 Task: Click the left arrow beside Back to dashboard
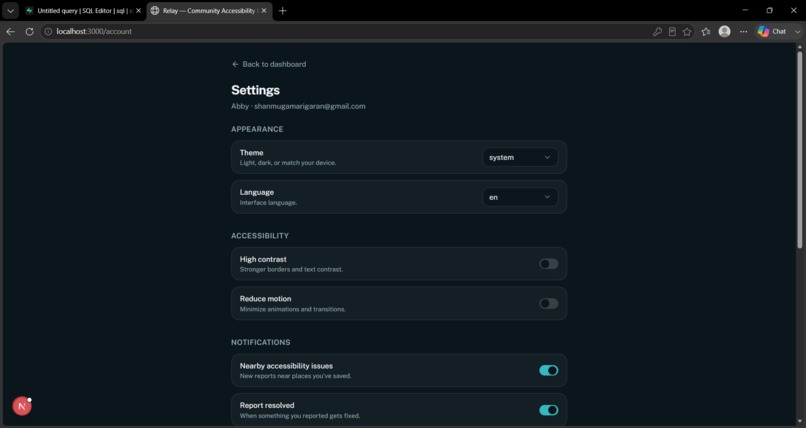(235, 64)
